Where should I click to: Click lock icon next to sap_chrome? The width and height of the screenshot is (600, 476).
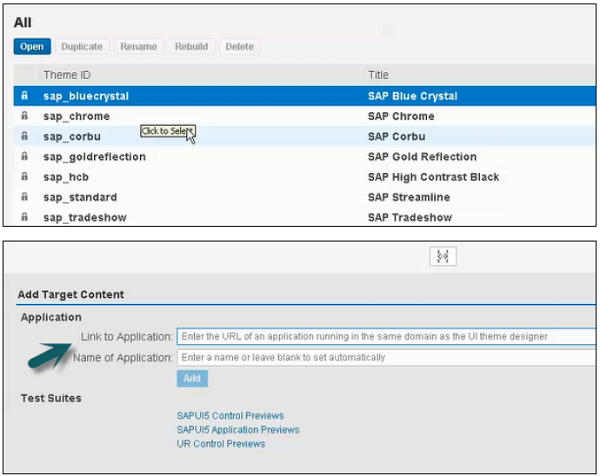[24, 116]
